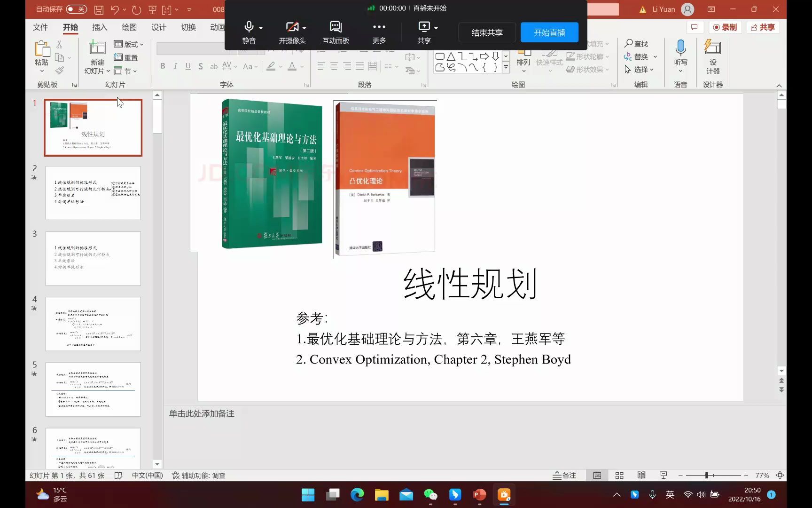The image size is (812, 508).
Task: Select slide 2 thumbnail
Action: pyautogui.click(x=93, y=193)
